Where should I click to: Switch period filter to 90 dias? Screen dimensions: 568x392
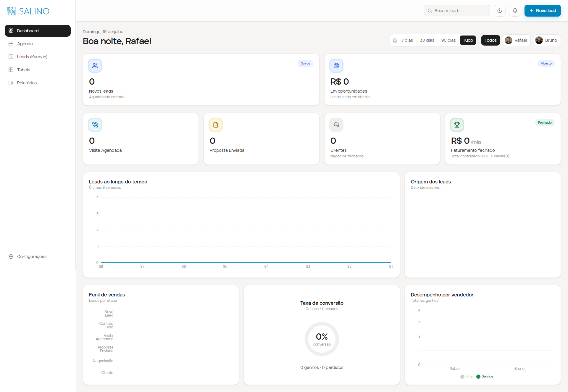click(448, 40)
